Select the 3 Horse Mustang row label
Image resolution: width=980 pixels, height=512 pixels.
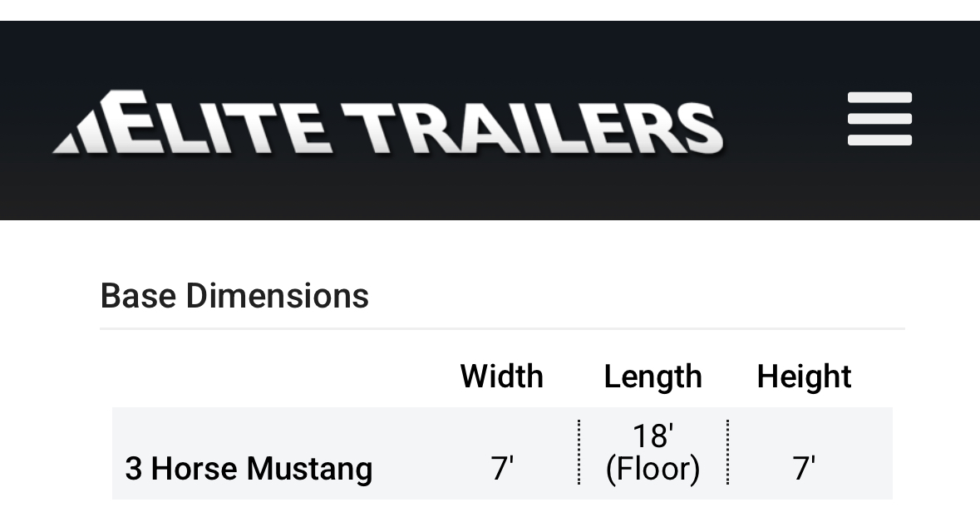[249, 469]
